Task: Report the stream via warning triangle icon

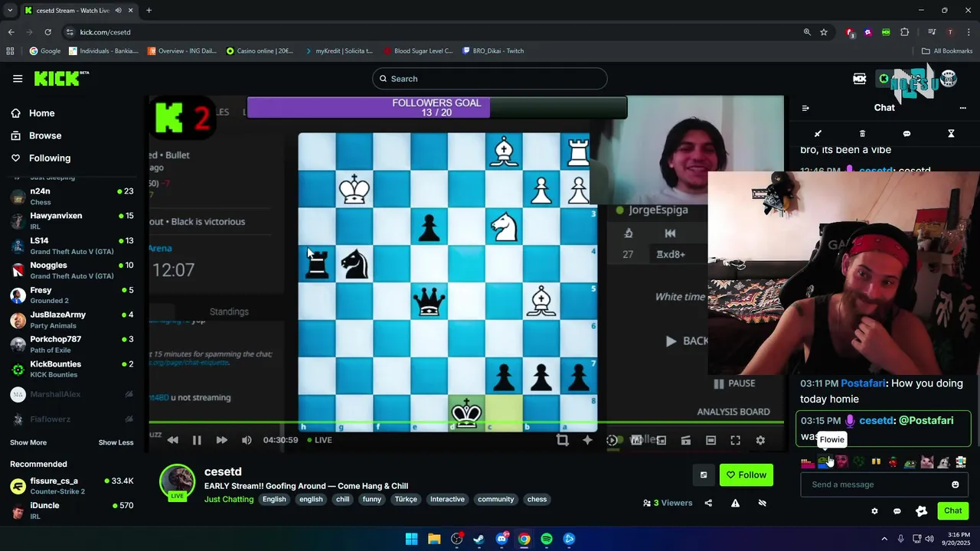Action: [x=735, y=503]
